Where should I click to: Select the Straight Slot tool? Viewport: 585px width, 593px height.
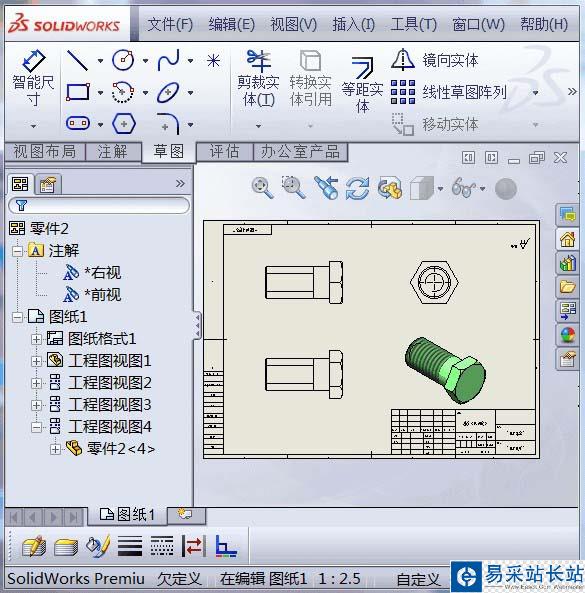78,123
